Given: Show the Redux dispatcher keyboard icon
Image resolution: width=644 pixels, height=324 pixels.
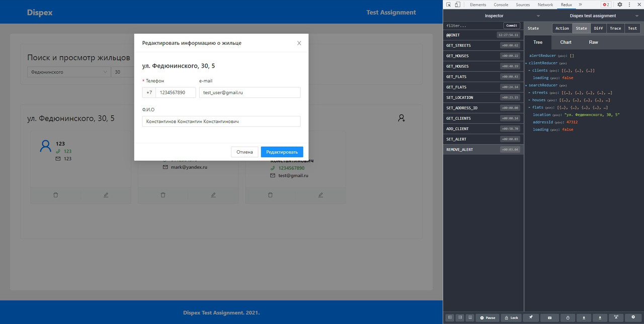Looking at the screenshot, I should coord(549,318).
